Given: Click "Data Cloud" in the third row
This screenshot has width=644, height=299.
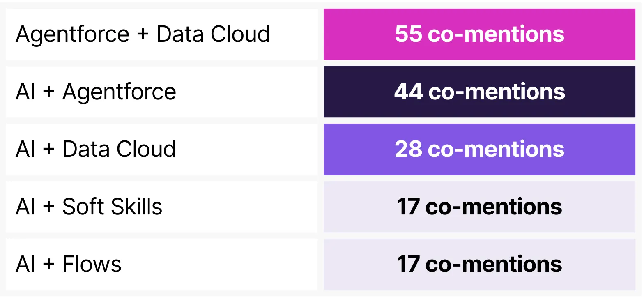Looking at the screenshot, I should [x=119, y=149].
